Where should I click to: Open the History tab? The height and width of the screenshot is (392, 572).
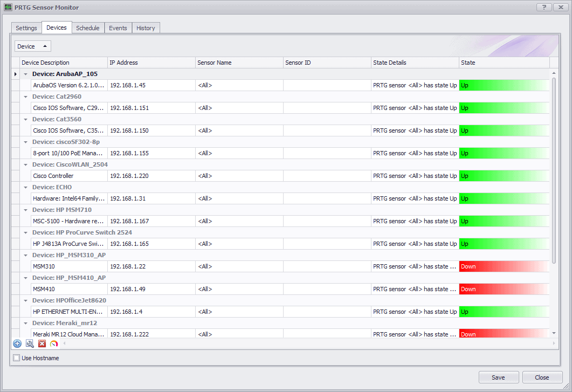pos(146,27)
